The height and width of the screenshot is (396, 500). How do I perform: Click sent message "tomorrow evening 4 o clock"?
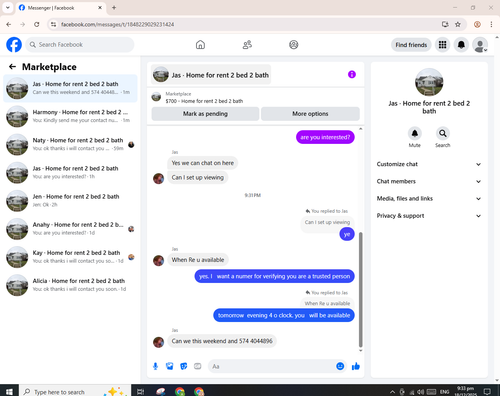pos(284,315)
